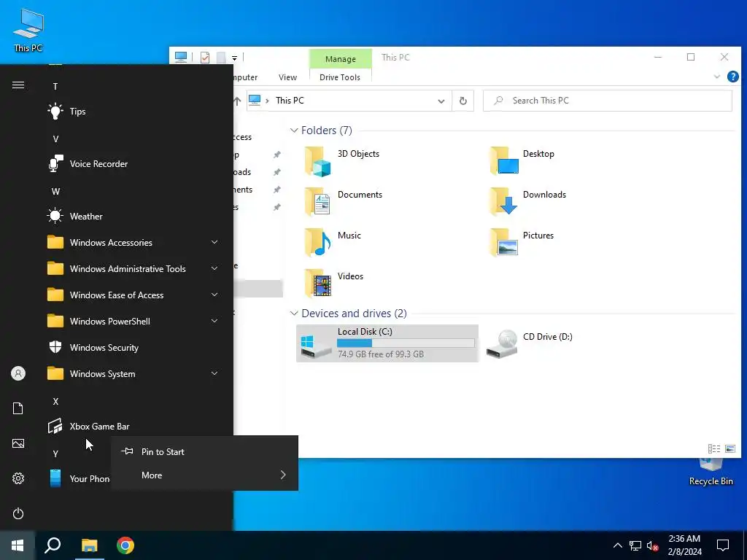Expand the ribbon chevron
The width and height of the screenshot is (747, 560).
[716, 77]
